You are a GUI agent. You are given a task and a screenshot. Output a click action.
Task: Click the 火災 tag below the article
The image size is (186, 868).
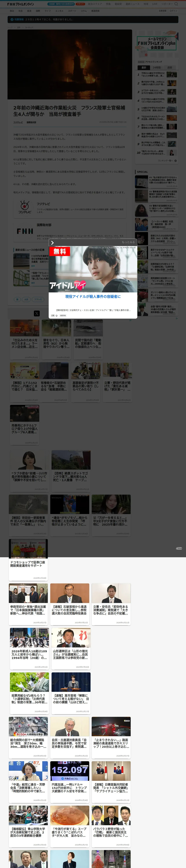pyautogui.click(x=26, y=299)
